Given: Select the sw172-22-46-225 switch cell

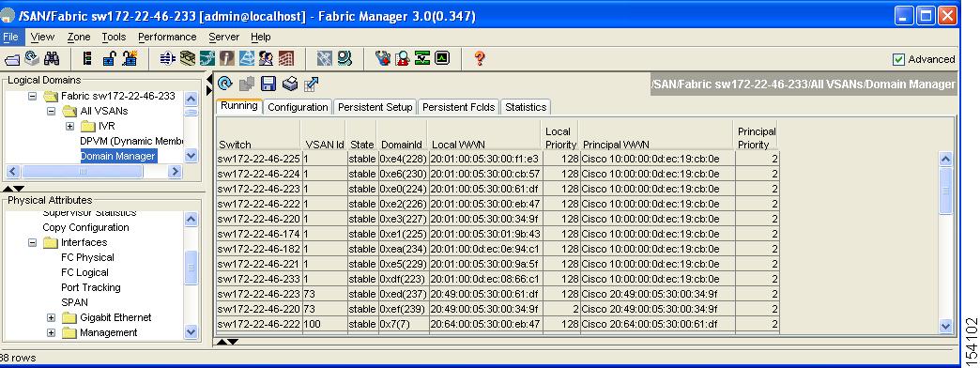Looking at the screenshot, I should pyautogui.click(x=259, y=159).
